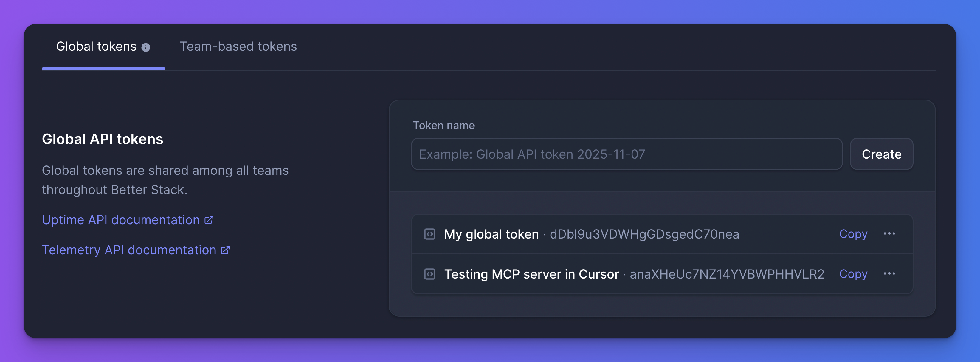Switch to the Team-based tokens tab
This screenshot has height=362, width=980.
click(238, 47)
